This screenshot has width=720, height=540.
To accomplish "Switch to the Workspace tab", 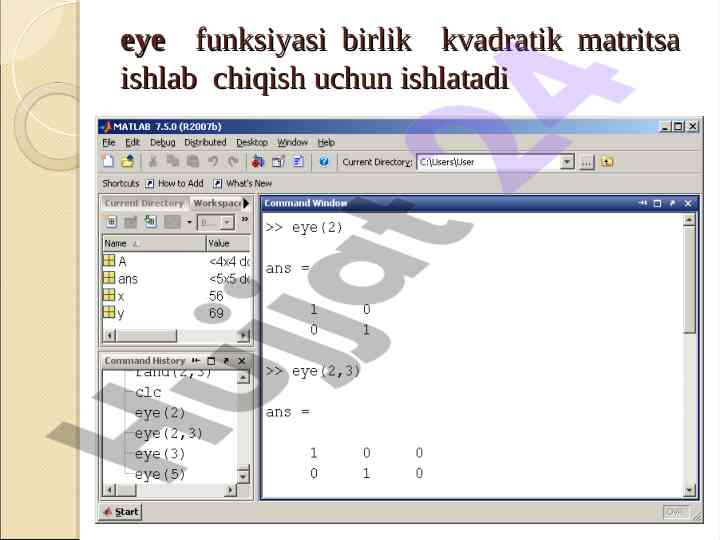I will click(x=217, y=203).
